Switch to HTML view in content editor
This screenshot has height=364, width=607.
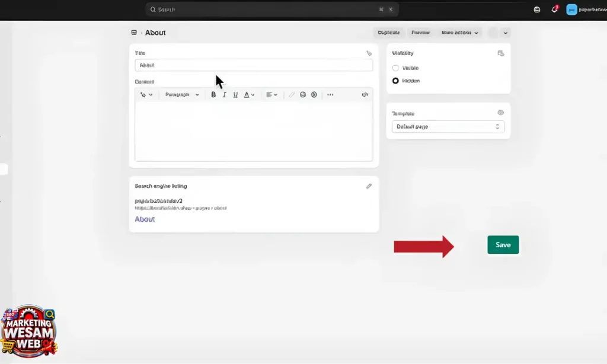click(x=365, y=94)
